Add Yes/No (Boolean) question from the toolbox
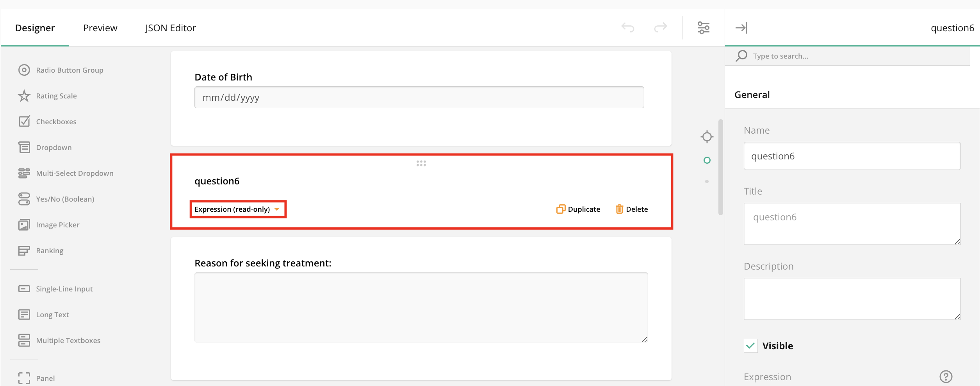The image size is (980, 386). (x=65, y=199)
